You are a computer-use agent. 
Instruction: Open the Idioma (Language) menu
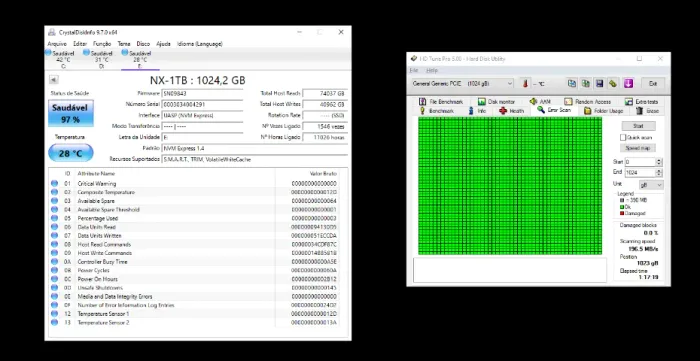click(200, 44)
